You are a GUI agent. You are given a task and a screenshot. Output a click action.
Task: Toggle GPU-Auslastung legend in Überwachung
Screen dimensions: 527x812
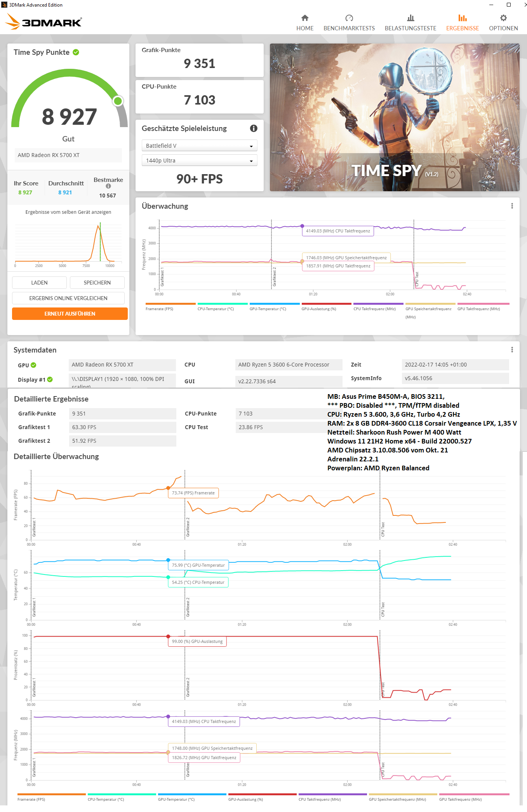point(326,307)
